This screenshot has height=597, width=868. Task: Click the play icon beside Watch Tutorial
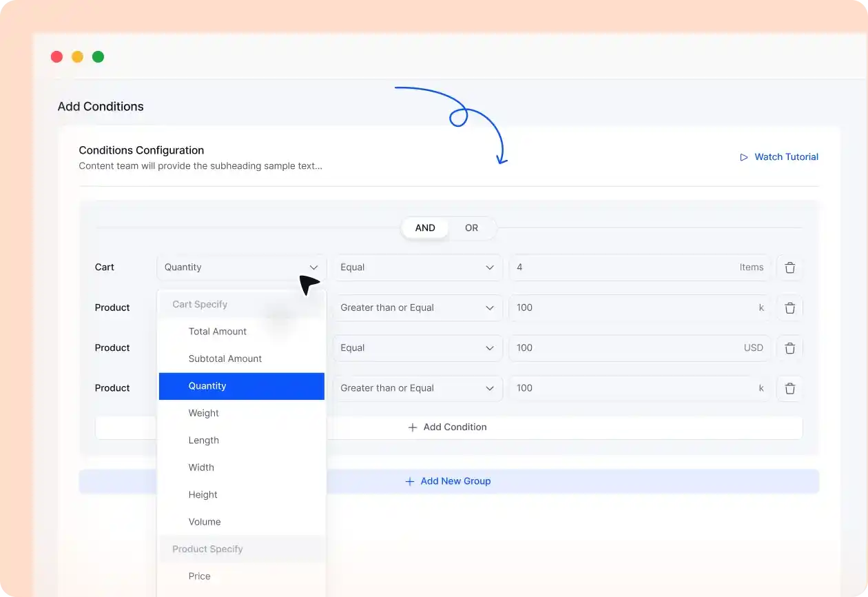(744, 157)
